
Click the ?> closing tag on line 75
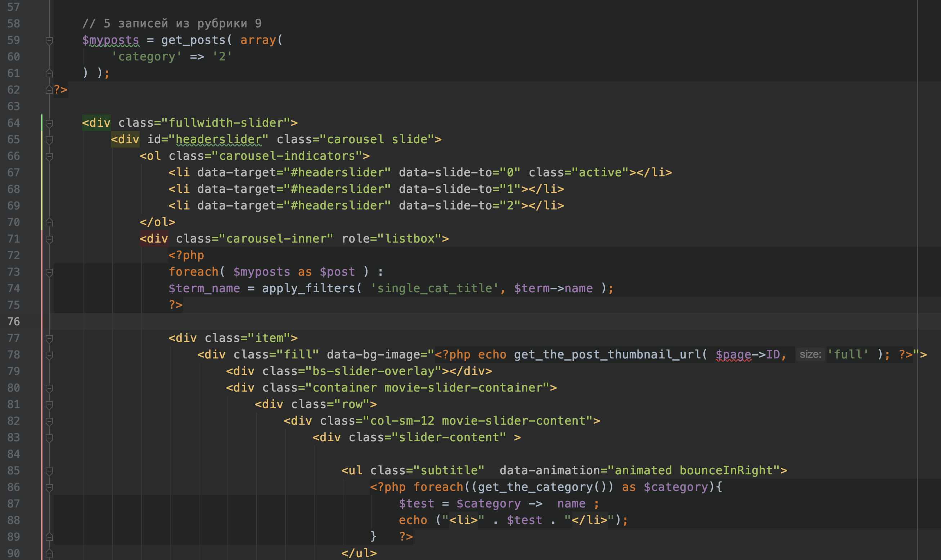click(x=176, y=305)
